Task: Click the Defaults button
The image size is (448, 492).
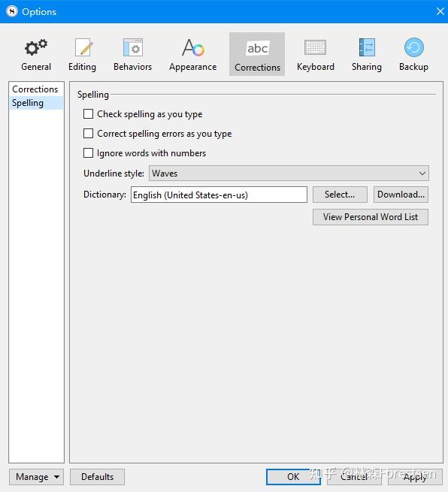Action: [97, 477]
